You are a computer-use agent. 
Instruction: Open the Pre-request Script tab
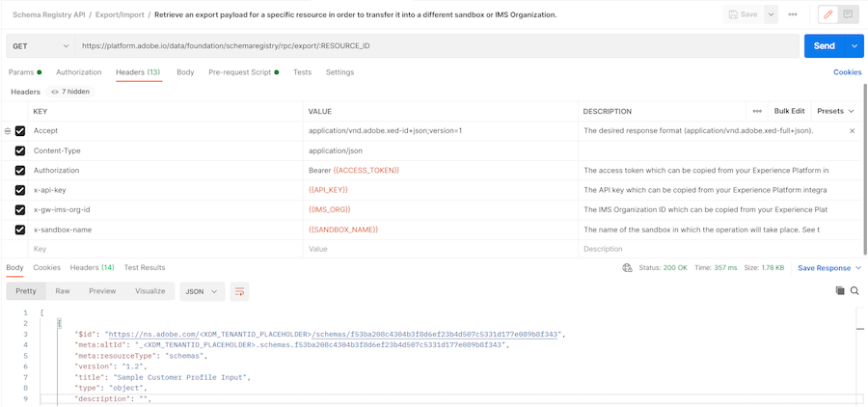[x=243, y=72]
